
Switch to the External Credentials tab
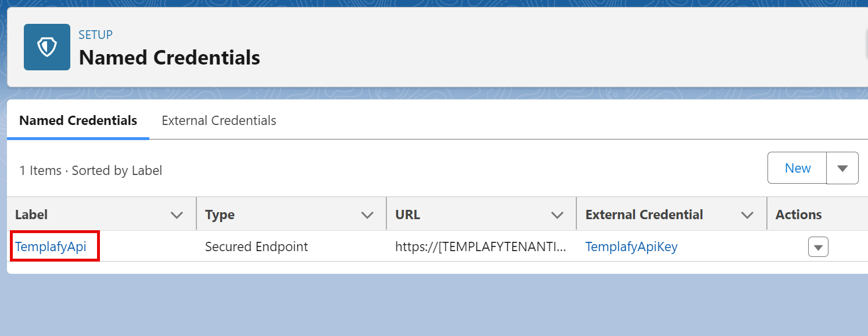click(x=219, y=120)
